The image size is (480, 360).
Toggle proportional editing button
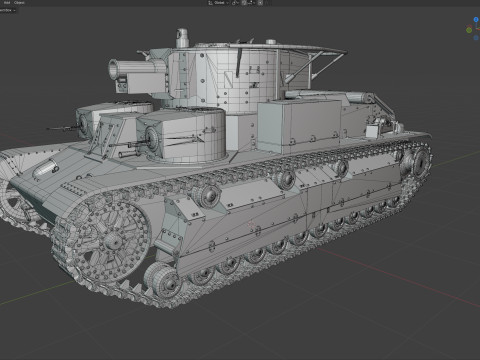260,3
